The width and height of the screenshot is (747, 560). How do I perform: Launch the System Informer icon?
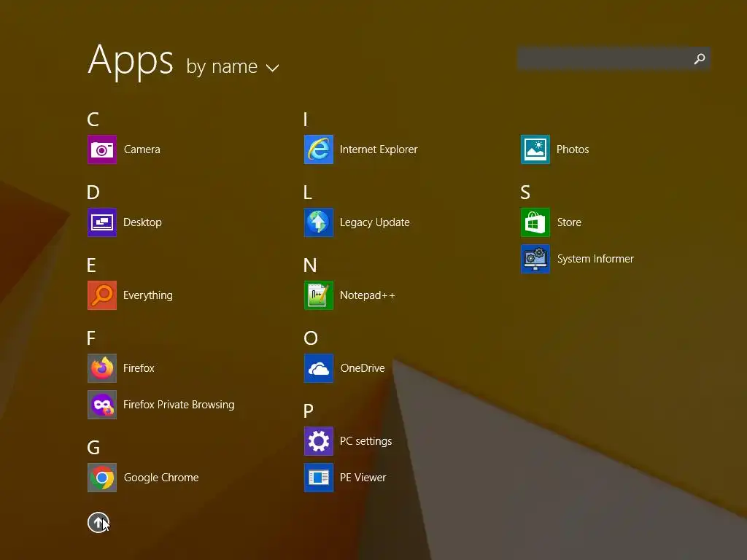point(535,259)
